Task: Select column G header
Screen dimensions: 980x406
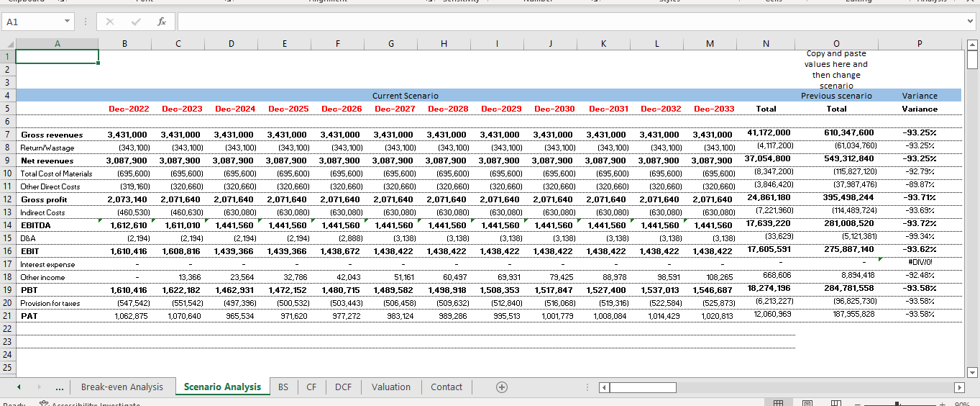Action: point(390,43)
